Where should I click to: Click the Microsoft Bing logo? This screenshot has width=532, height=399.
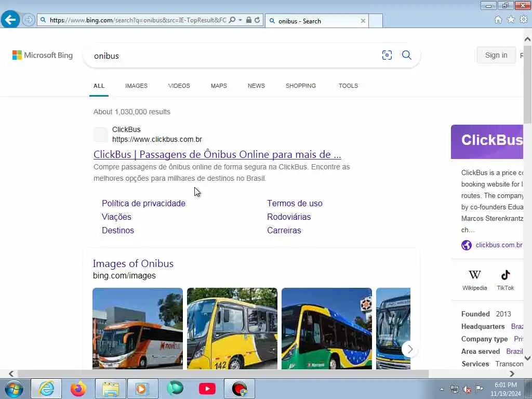43,55
